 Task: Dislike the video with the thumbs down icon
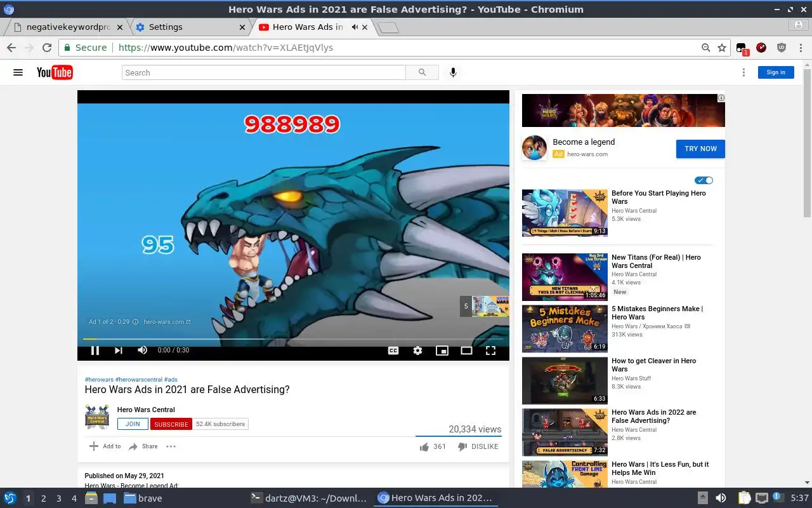[x=462, y=447]
